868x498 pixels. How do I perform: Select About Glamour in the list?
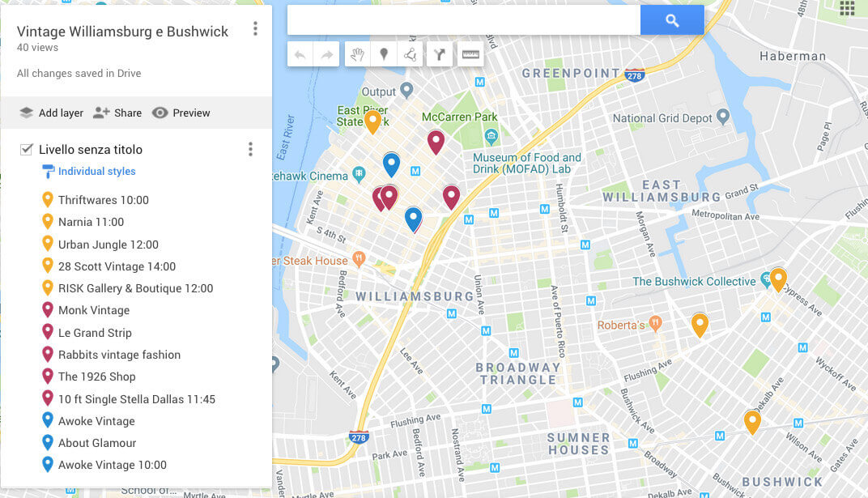tap(97, 443)
